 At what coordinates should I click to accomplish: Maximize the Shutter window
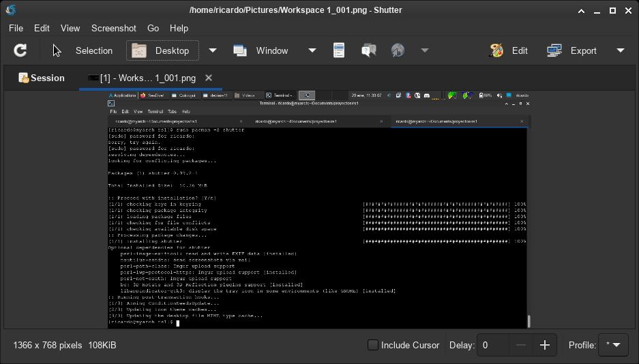[x=612, y=11]
